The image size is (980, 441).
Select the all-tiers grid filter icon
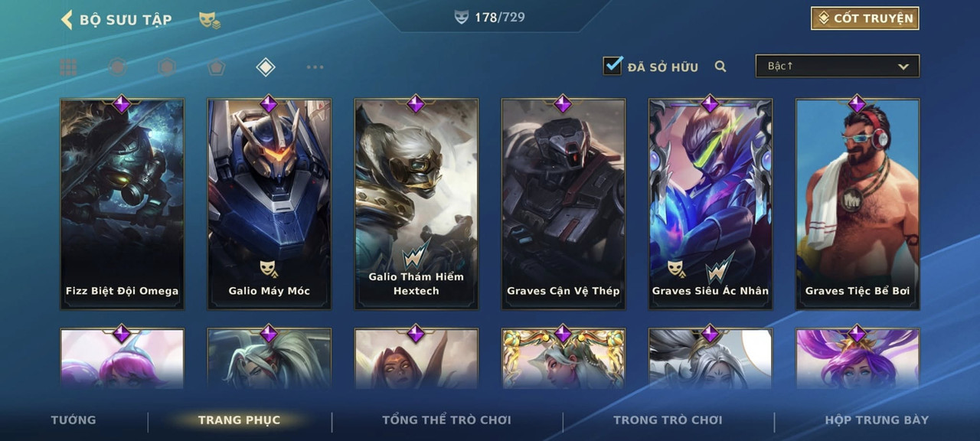(68, 67)
